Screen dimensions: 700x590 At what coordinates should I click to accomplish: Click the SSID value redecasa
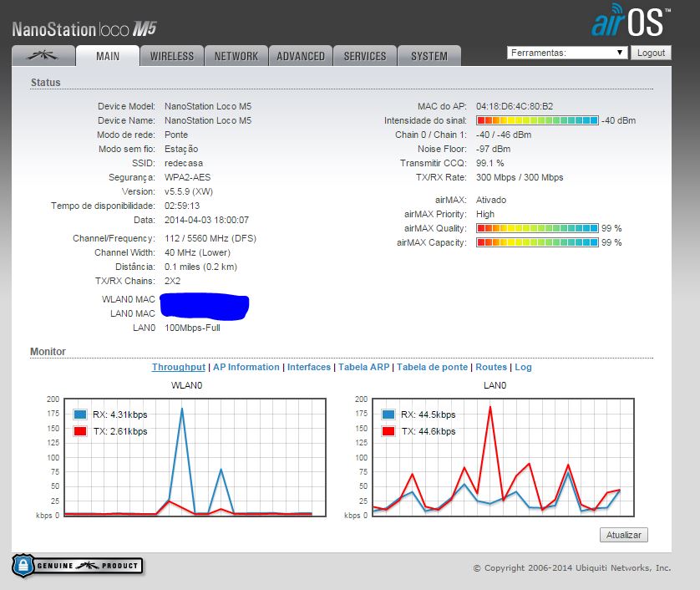tap(184, 163)
